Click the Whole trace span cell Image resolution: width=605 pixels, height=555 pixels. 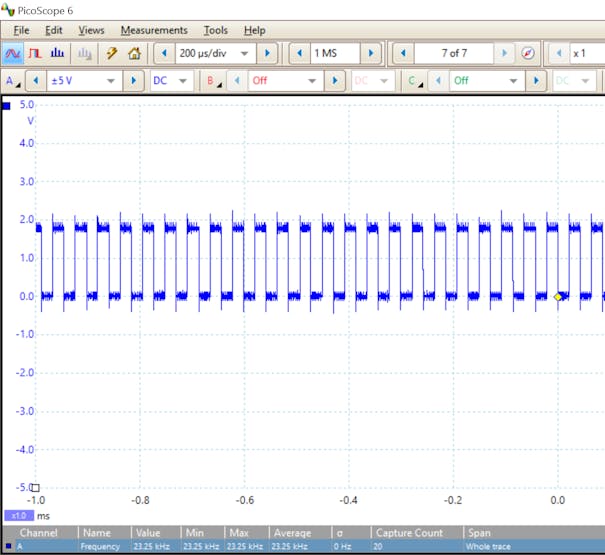(x=488, y=547)
